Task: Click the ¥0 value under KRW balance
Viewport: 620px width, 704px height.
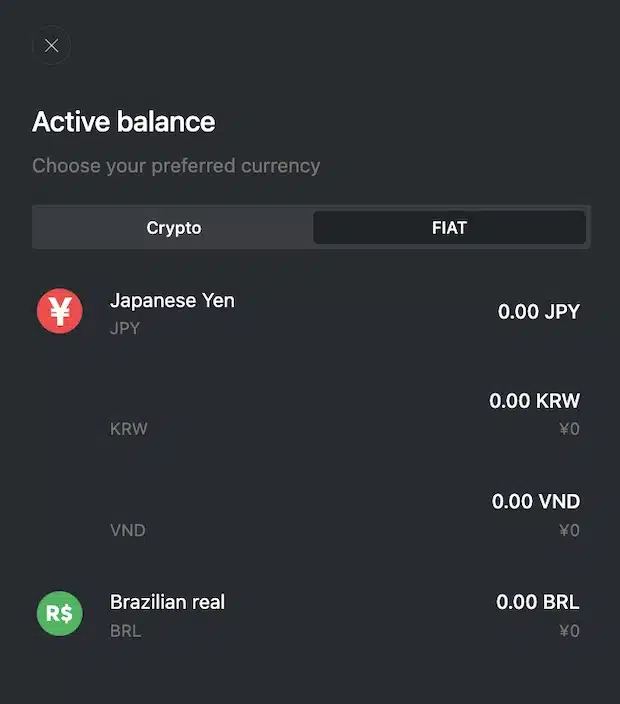Action: click(570, 429)
